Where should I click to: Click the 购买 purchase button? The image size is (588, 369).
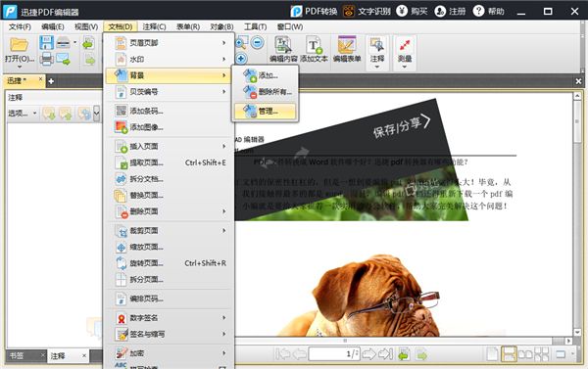click(413, 11)
